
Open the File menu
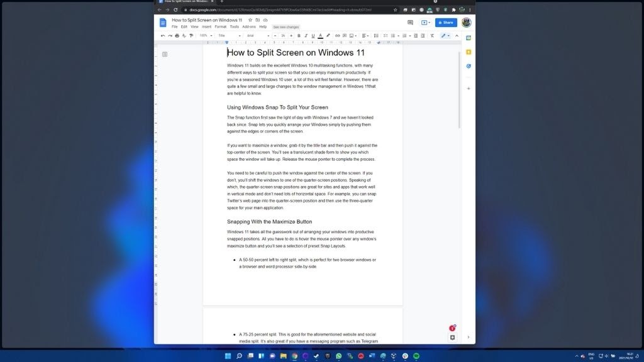(175, 26)
